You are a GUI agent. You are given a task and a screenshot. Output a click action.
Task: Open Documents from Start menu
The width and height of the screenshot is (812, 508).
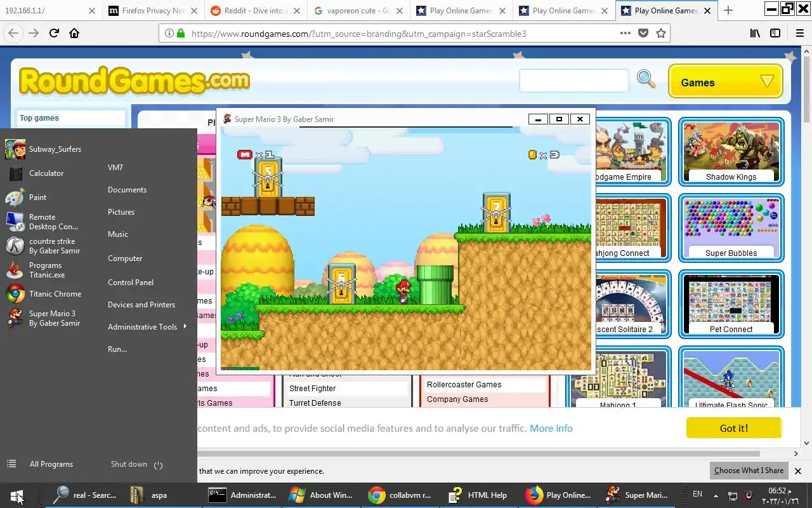pyautogui.click(x=127, y=190)
